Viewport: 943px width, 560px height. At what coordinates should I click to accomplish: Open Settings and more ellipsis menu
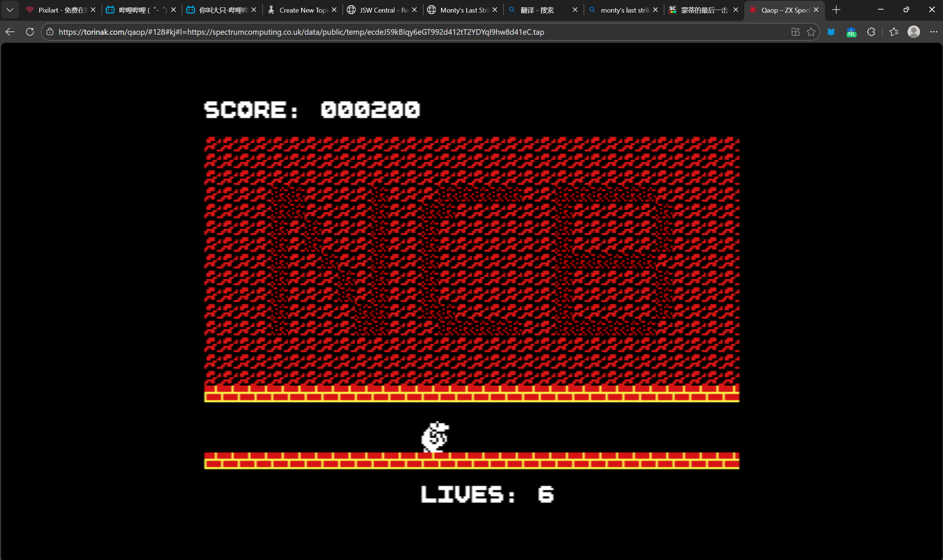pos(933,32)
